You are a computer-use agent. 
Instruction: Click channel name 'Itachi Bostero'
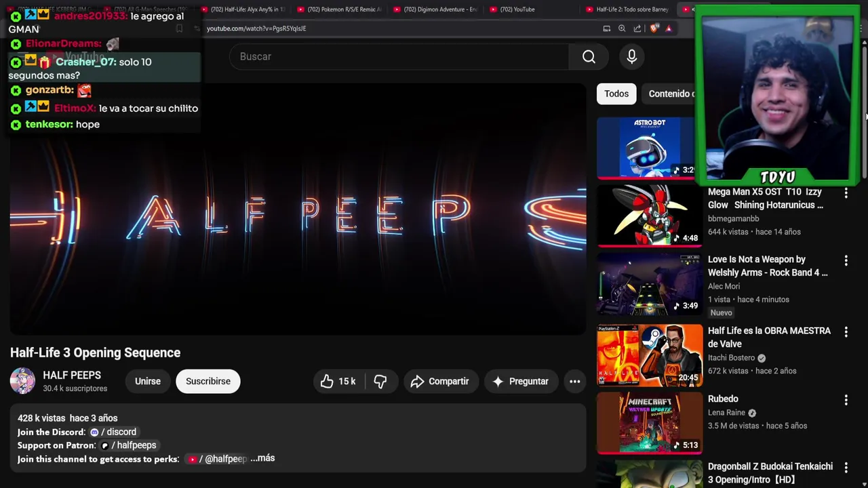pyautogui.click(x=732, y=358)
